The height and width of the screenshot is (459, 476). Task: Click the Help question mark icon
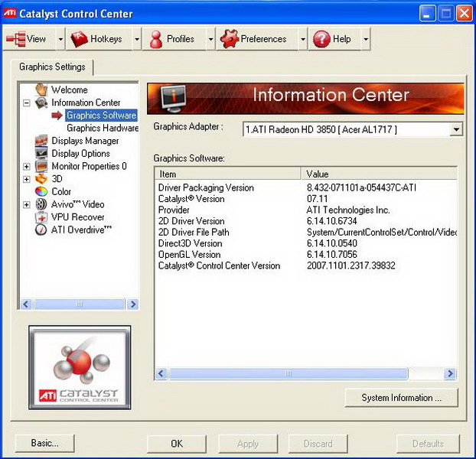tap(321, 39)
